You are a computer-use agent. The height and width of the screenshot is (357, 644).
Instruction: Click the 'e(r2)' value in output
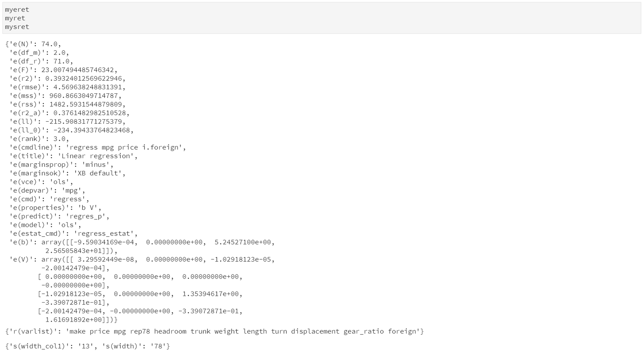84,79
